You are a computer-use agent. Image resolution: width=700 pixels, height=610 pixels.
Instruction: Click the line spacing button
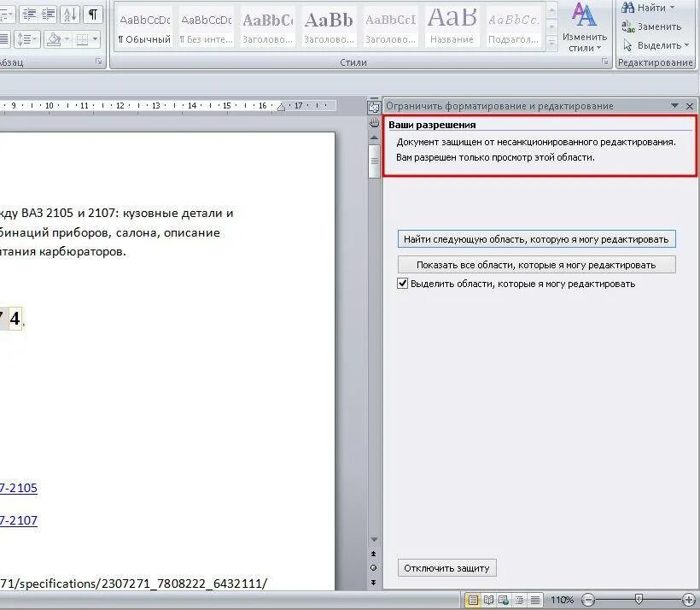pos(26,39)
